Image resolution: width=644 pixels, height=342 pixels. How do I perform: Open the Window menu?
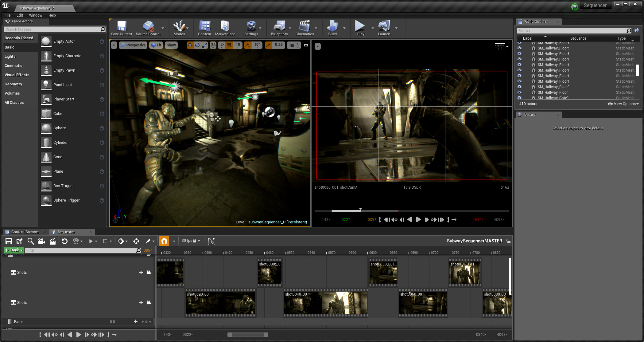click(x=36, y=15)
